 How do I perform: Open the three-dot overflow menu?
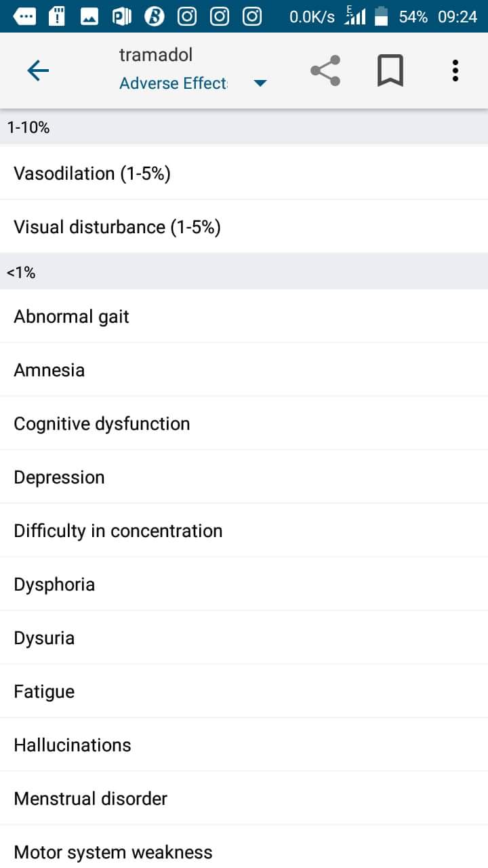click(x=455, y=71)
